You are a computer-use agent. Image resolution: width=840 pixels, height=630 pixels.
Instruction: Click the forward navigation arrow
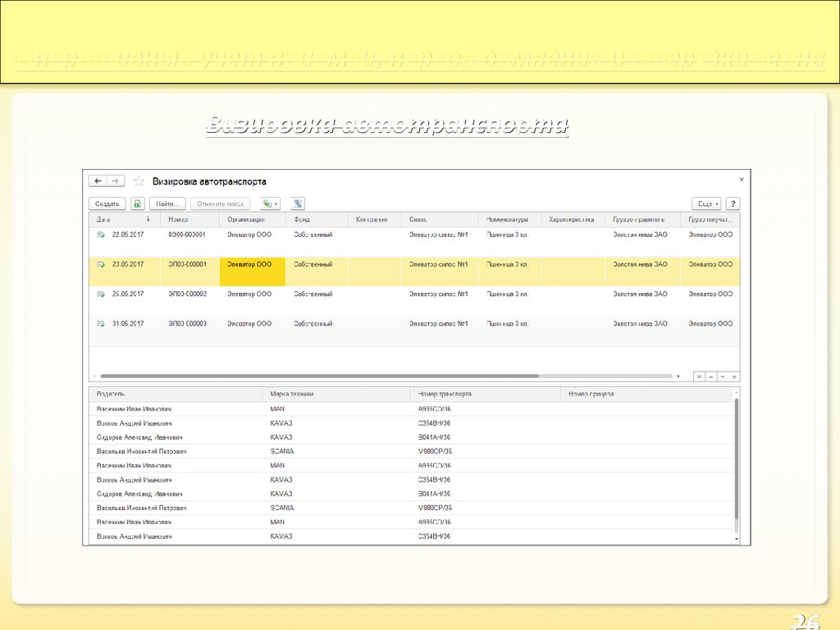[116, 180]
